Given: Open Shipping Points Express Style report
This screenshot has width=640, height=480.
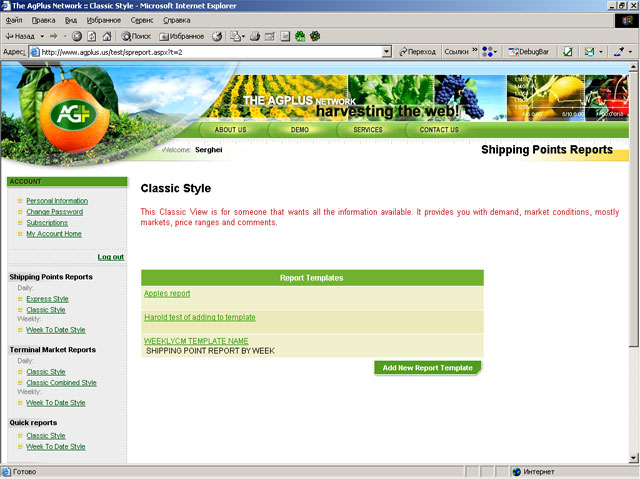Looking at the screenshot, I should [x=47, y=299].
